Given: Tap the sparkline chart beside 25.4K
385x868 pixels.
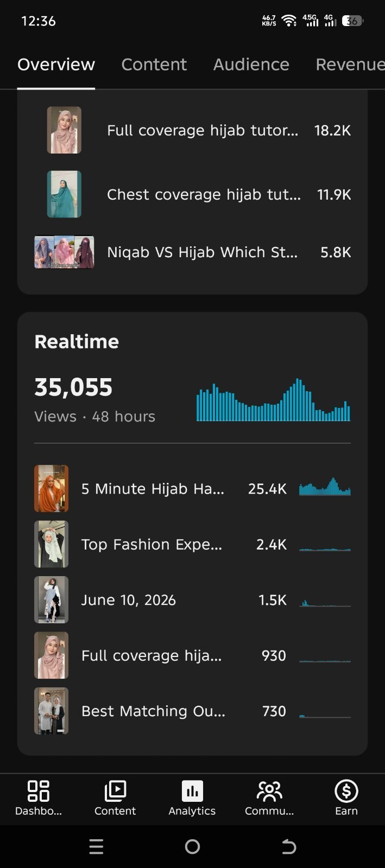Looking at the screenshot, I should point(325,487).
